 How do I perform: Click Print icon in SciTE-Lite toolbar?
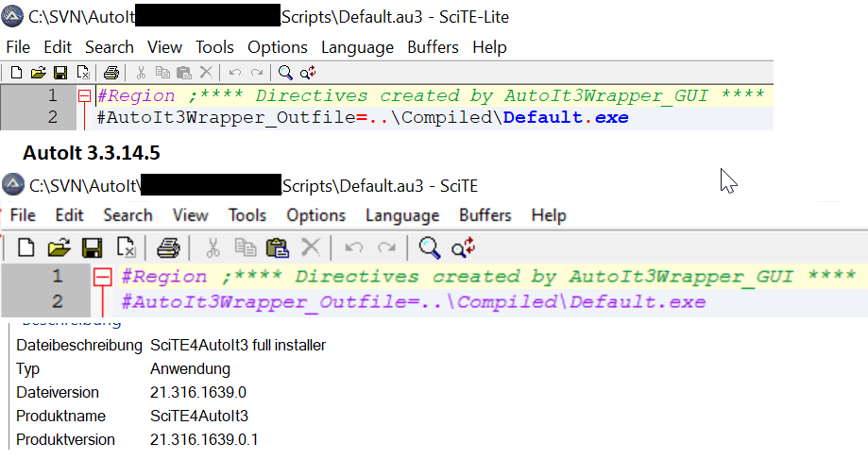coord(111,73)
